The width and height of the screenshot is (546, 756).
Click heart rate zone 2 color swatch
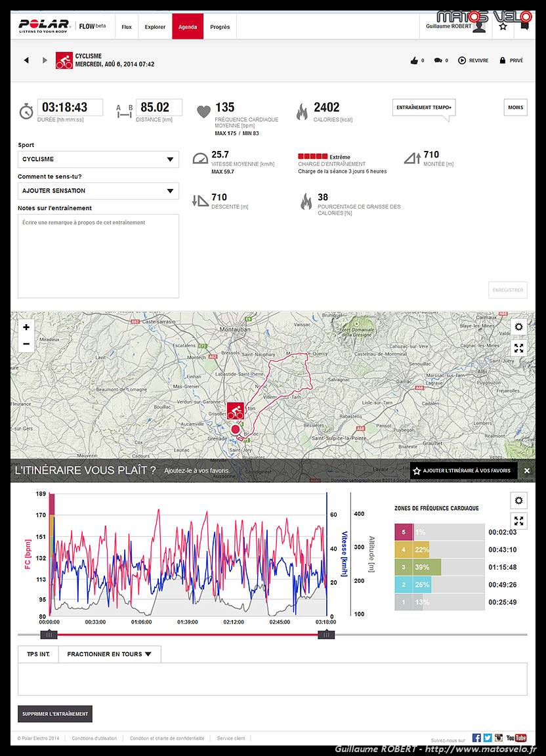coord(404,584)
